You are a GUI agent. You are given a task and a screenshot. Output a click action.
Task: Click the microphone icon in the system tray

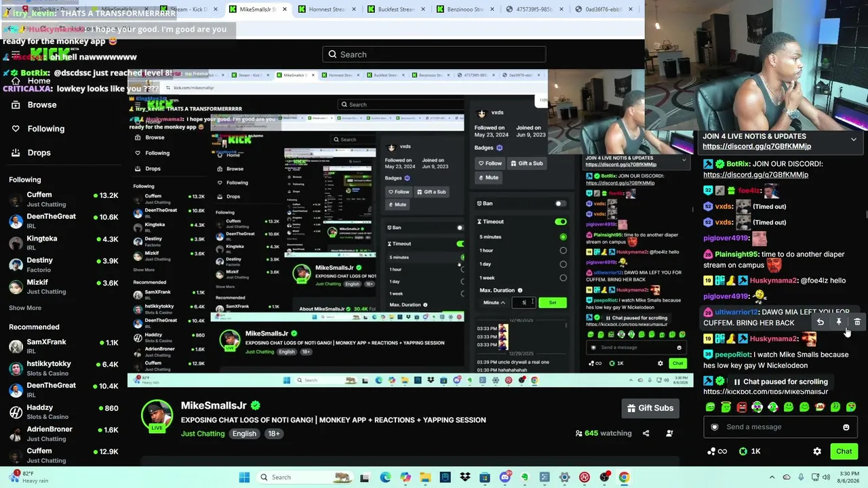[x=801, y=477]
